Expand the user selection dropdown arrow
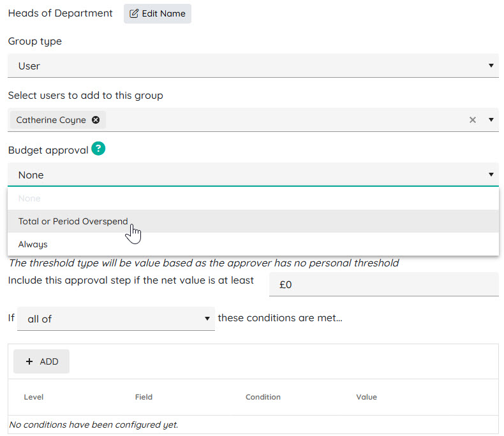504x436 pixels. 491,120
